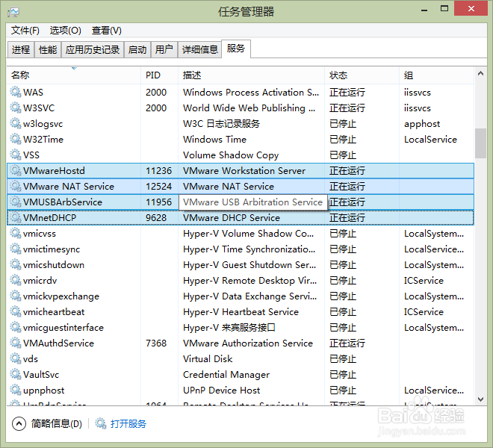Click the gear icon beside vmickvpexchange
Viewport: 493px width, 448px height.
click(15, 296)
